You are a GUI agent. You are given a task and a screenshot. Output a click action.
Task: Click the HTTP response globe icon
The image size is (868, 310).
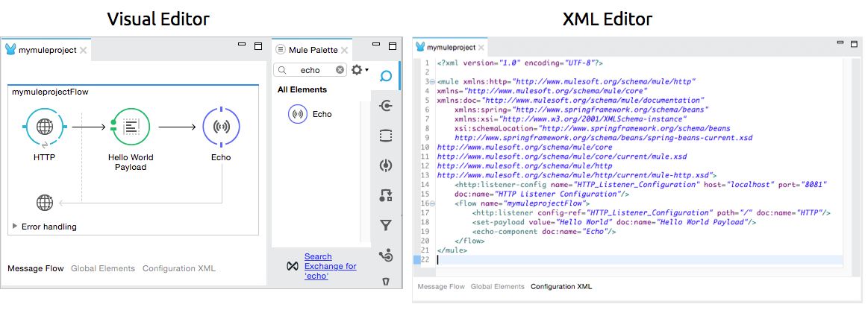coord(44,202)
